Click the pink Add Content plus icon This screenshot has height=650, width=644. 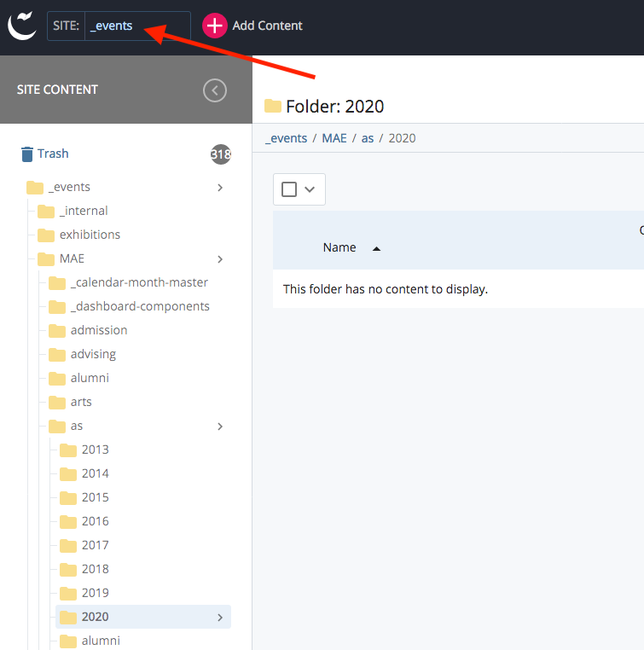coord(215,26)
